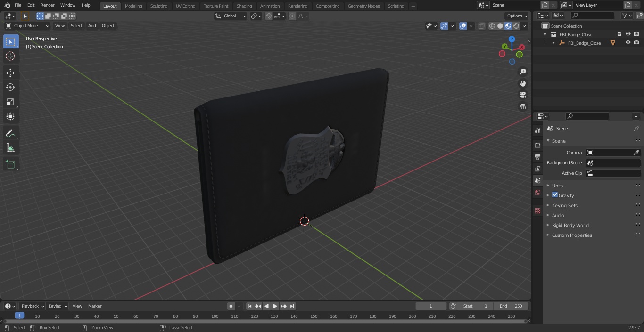
Task: Expand FBI_Badge_Close object tree row
Action: coord(553,43)
